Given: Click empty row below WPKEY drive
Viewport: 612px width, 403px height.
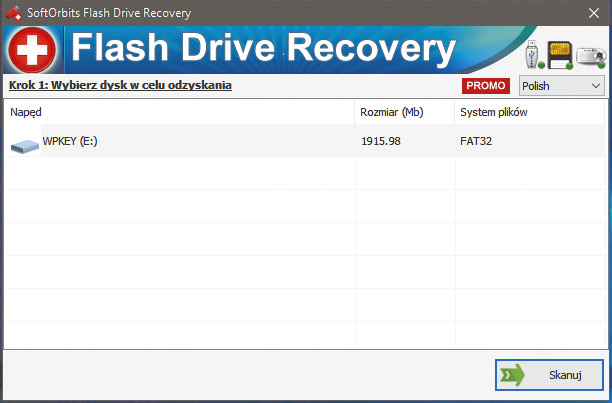Looking at the screenshot, I should pos(180,175).
